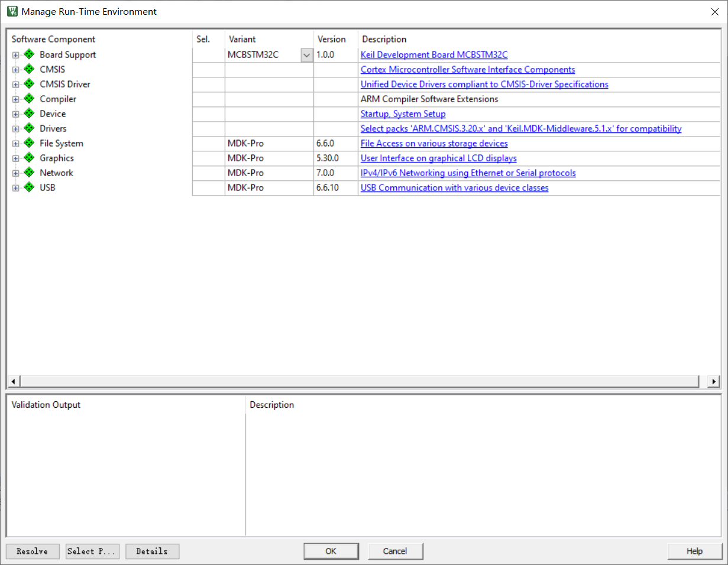Expand the CMSIS Driver tree node
Image resolution: width=728 pixels, height=565 pixels.
(x=16, y=85)
